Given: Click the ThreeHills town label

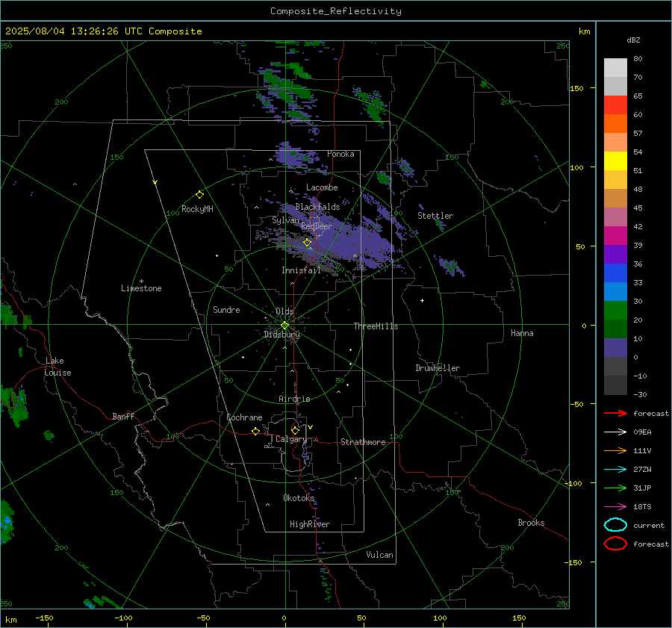Looking at the screenshot, I should (376, 326).
